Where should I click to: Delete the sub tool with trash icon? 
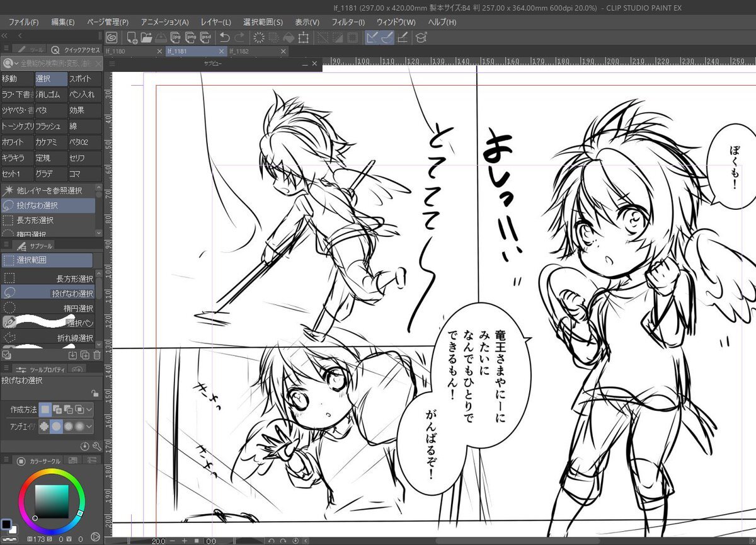[x=96, y=355]
